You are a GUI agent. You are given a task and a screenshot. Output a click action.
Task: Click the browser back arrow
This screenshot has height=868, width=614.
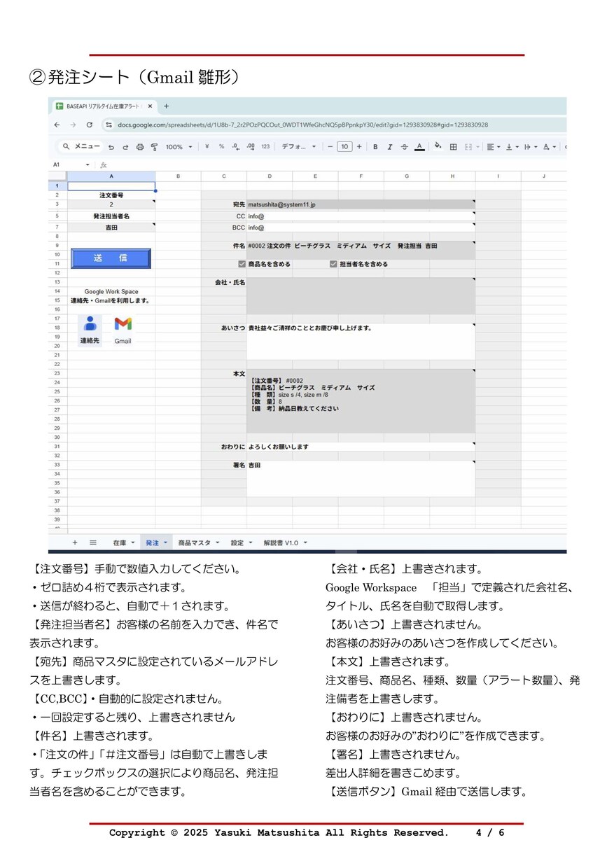tap(57, 125)
